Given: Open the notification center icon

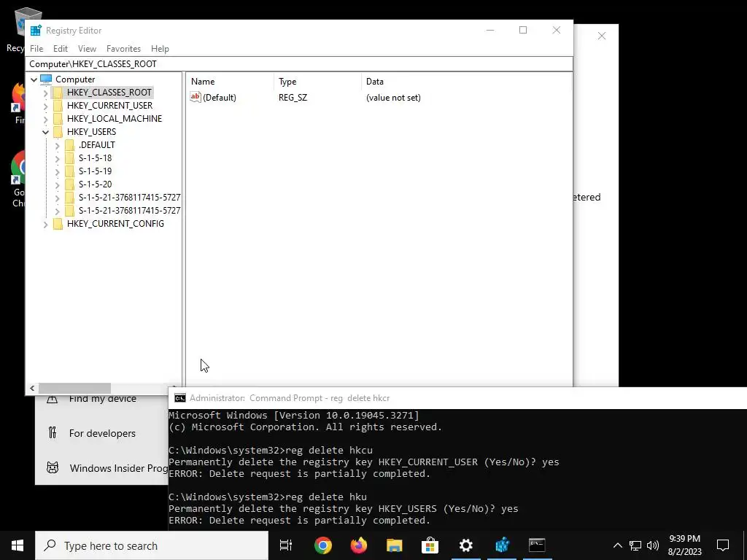Looking at the screenshot, I should click(x=723, y=545).
